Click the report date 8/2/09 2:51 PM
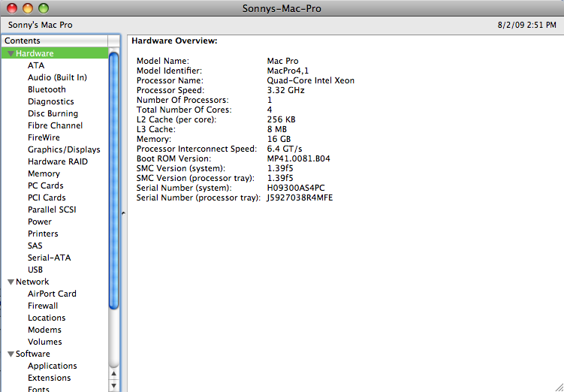 coord(527,26)
